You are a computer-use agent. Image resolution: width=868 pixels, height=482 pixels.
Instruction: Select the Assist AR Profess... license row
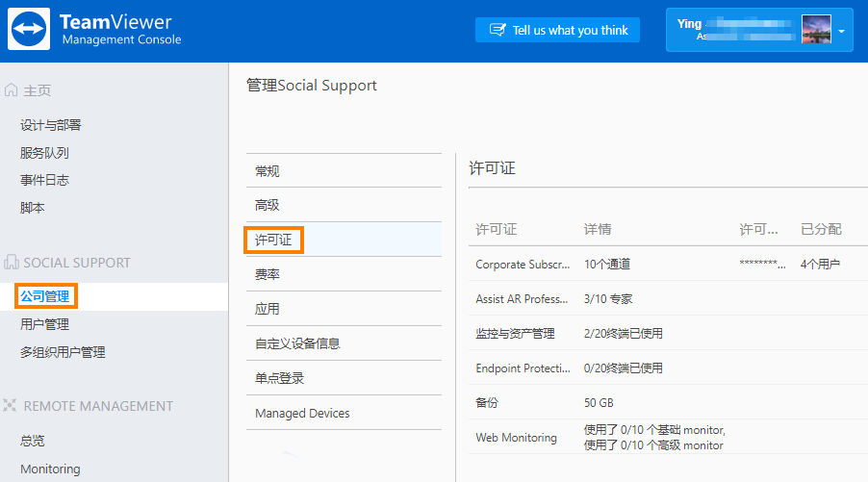[x=668, y=299]
